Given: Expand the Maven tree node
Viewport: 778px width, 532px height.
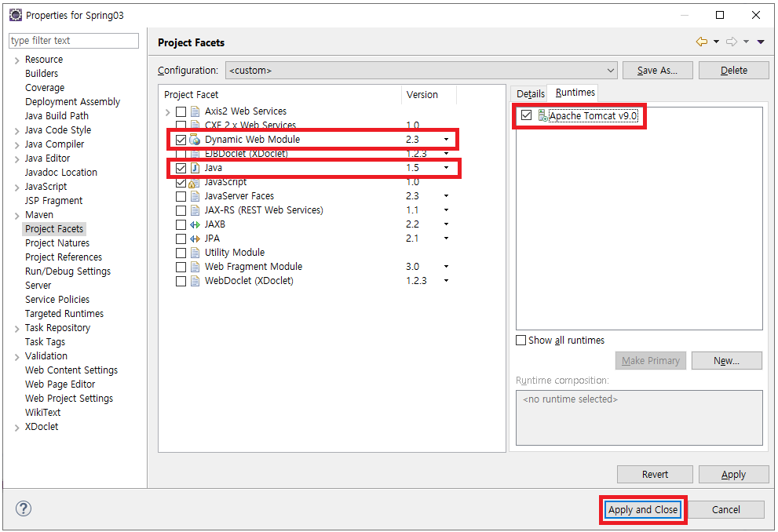Looking at the screenshot, I should tap(16, 215).
